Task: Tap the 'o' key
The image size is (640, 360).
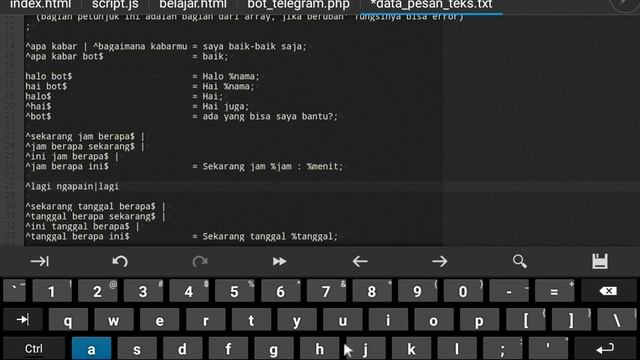Action: coord(434,320)
